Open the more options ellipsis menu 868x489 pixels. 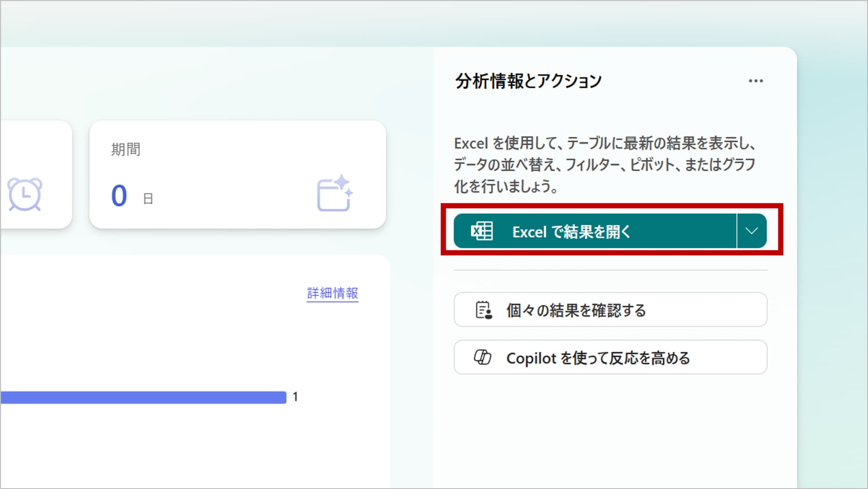756,81
